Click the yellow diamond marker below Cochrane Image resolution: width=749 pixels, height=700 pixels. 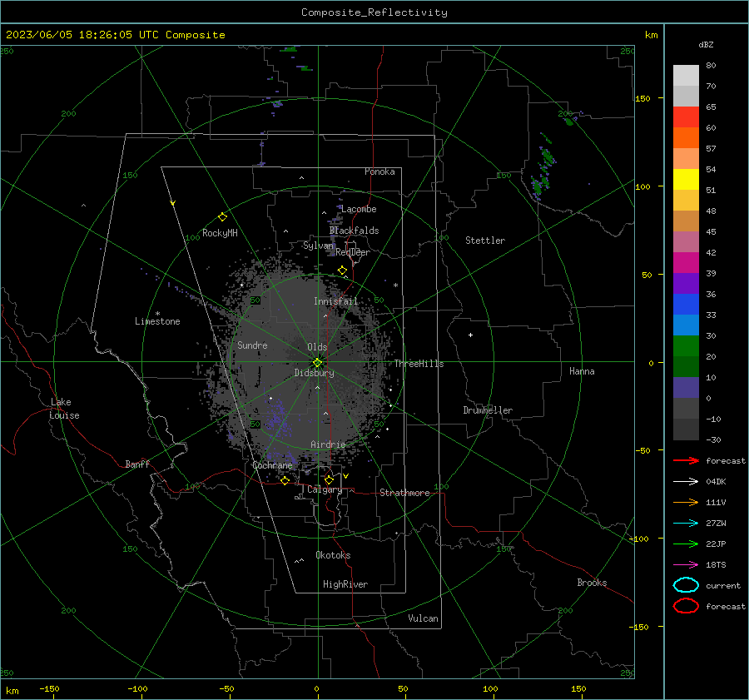pos(285,481)
